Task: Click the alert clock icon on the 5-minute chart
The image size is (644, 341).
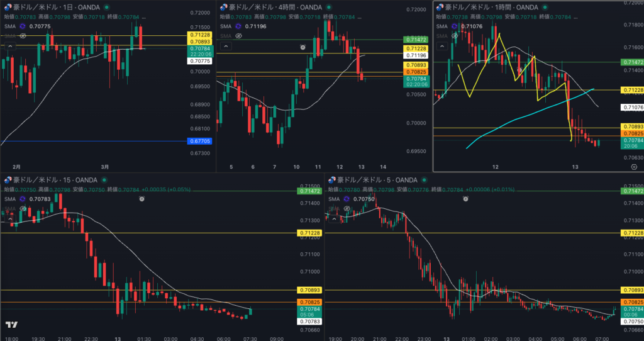Action: point(465,198)
